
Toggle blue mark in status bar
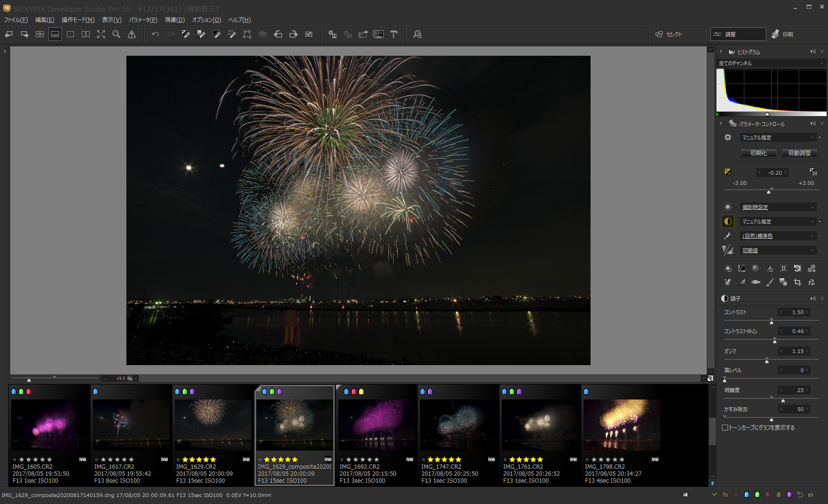pyautogui.click(x=747, y=495)
